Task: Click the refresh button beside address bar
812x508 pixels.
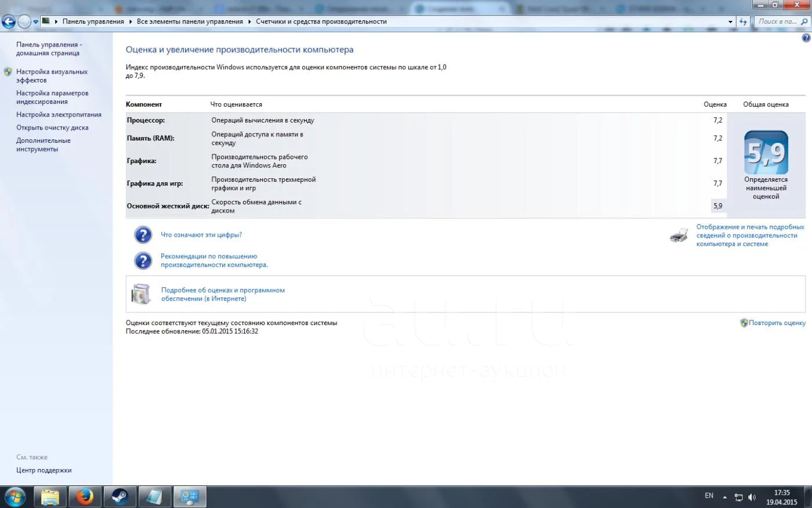Action: 744,21
